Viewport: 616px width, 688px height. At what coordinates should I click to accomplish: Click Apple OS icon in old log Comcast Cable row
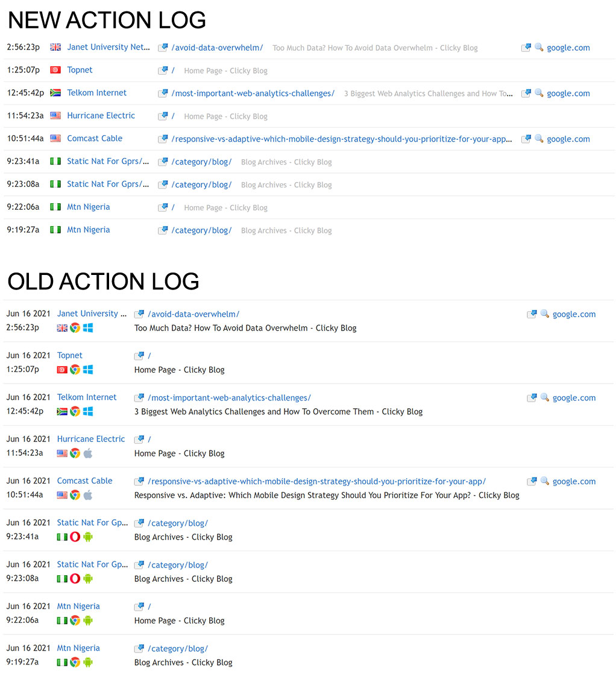[88, 495]
